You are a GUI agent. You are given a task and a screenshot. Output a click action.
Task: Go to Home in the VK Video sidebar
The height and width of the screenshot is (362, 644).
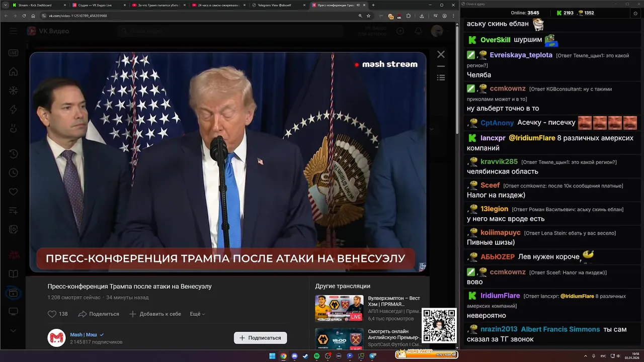pyautogui.click(x=13, y=71)
